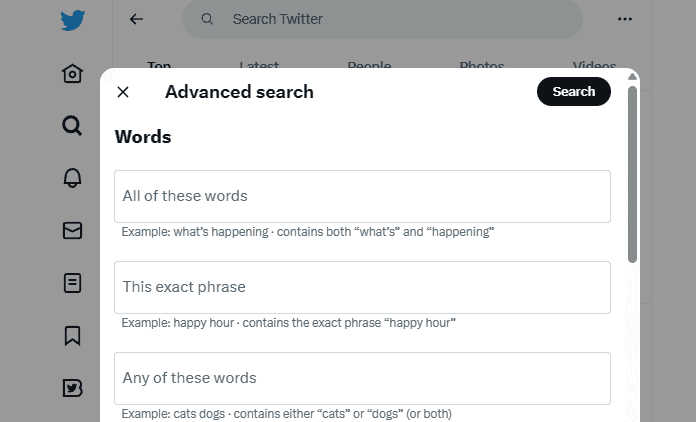696x422 pixels.
Task: Switch to the People tab
Action: click(x=369, y=65)
